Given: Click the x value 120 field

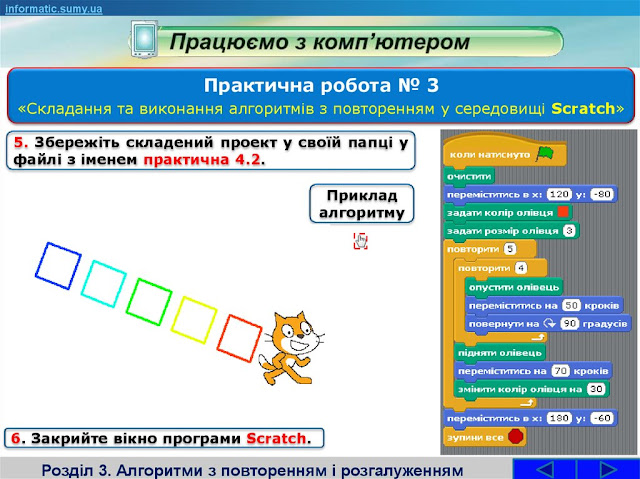Looking at the screenshot, I should [559, 194].
